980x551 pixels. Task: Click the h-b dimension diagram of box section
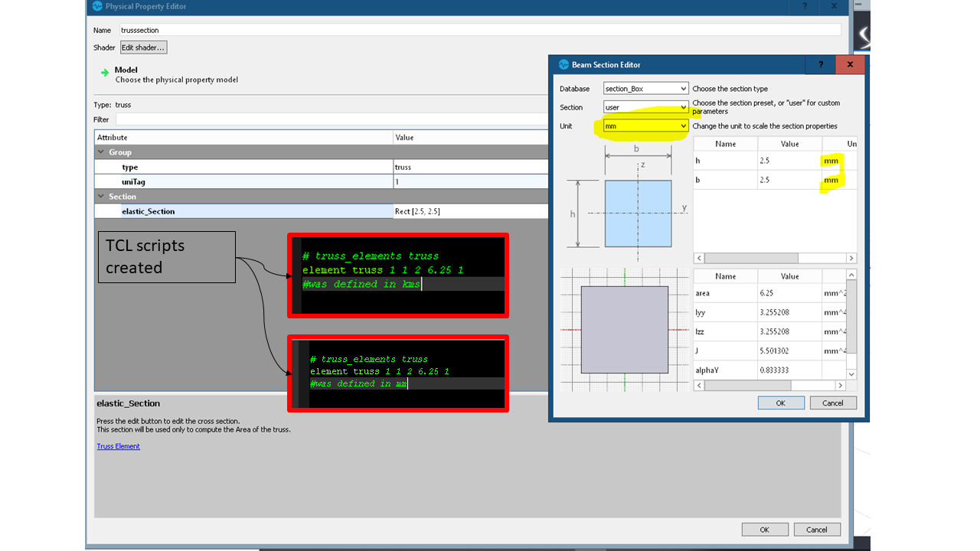point(626,201)
